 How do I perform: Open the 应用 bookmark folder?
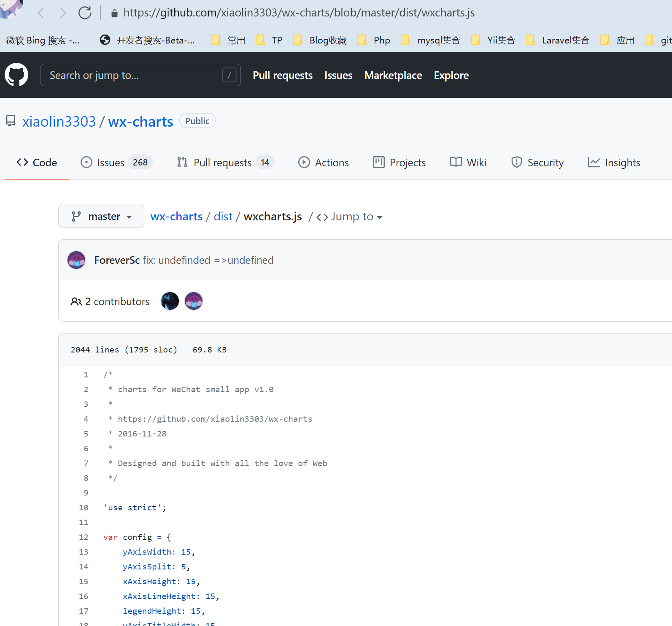click(618, 40)
